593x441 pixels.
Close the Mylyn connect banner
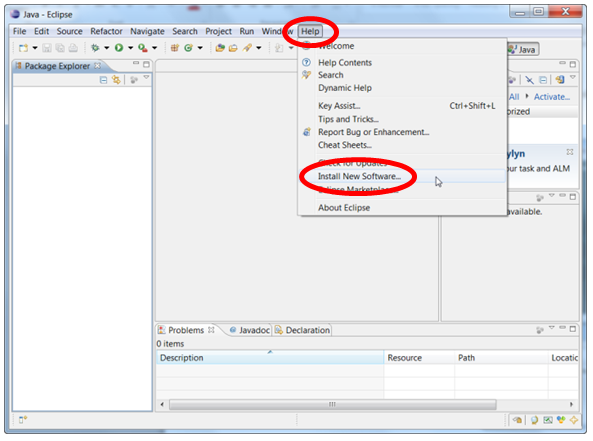570,152
